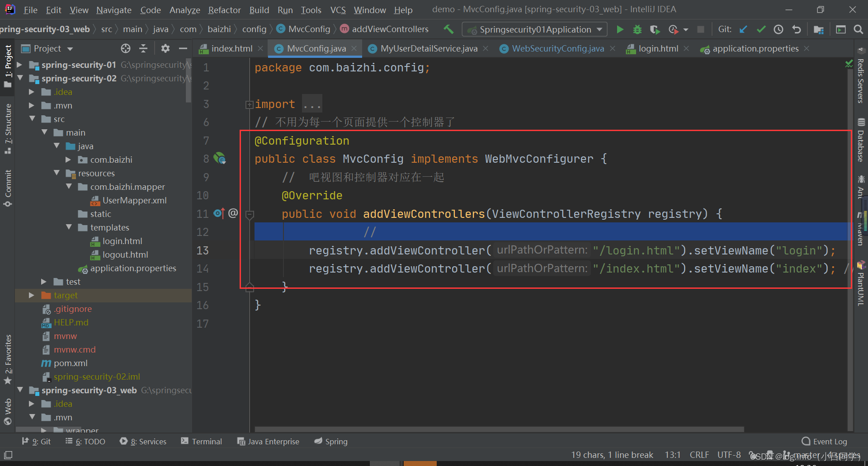The width and height of the screenshot is (868, 466).
Task: Open the VCS menu
Action: (338, 9)
